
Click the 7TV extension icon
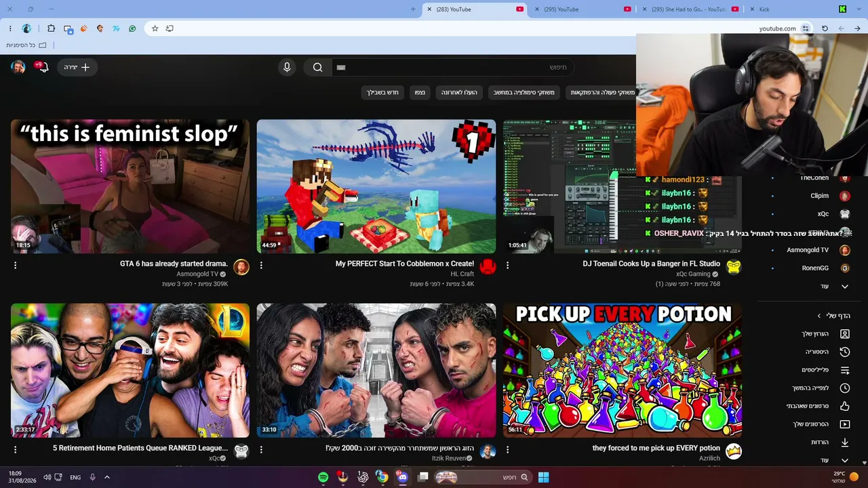pyautogui.click(x=116, y=28)
